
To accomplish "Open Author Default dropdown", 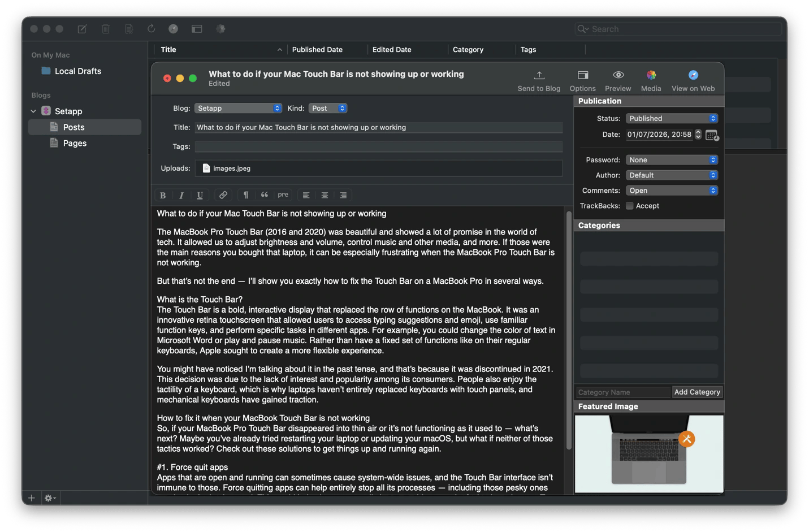I will coord(672,175).
